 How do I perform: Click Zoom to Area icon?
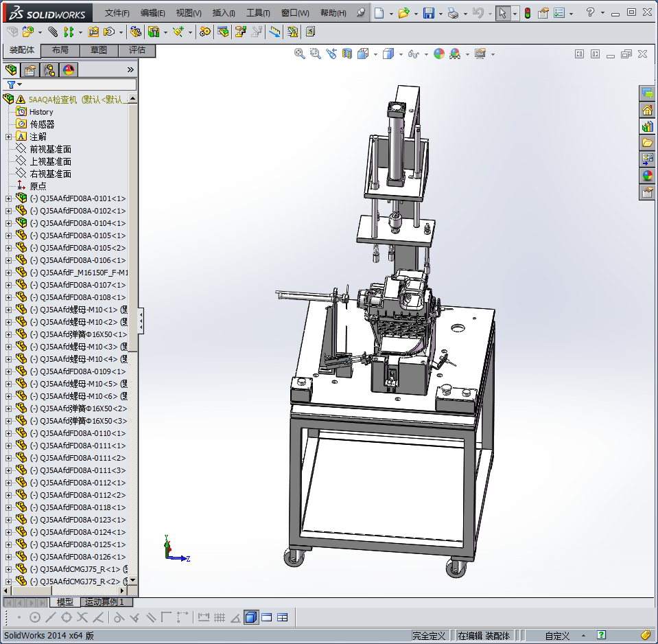pos(315,54)
